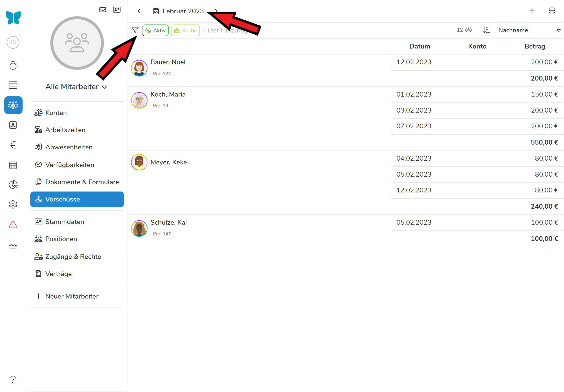This screenshot has height=392, width=564.
Task: Open Abwesenheiten menu item
Action: [69, 147]
